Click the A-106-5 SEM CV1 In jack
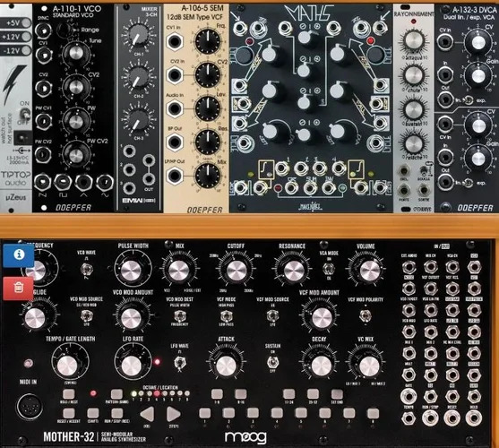The width and height of the screenshot is (499, 448). point(175,42)
